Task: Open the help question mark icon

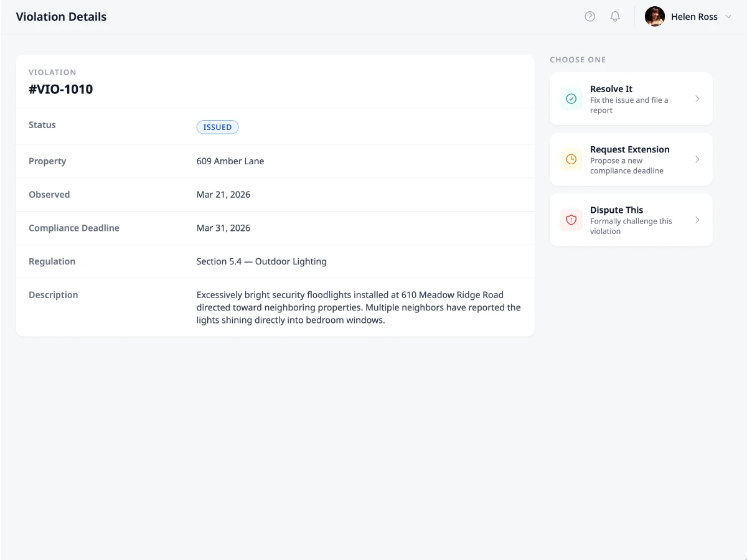Action: click(x=590, y=16)
